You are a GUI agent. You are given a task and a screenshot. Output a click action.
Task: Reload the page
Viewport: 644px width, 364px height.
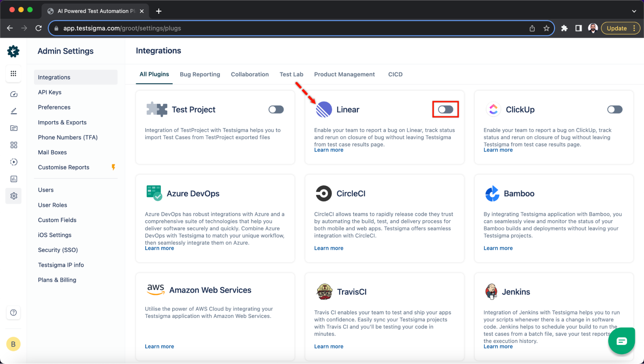tap(39, 28)
